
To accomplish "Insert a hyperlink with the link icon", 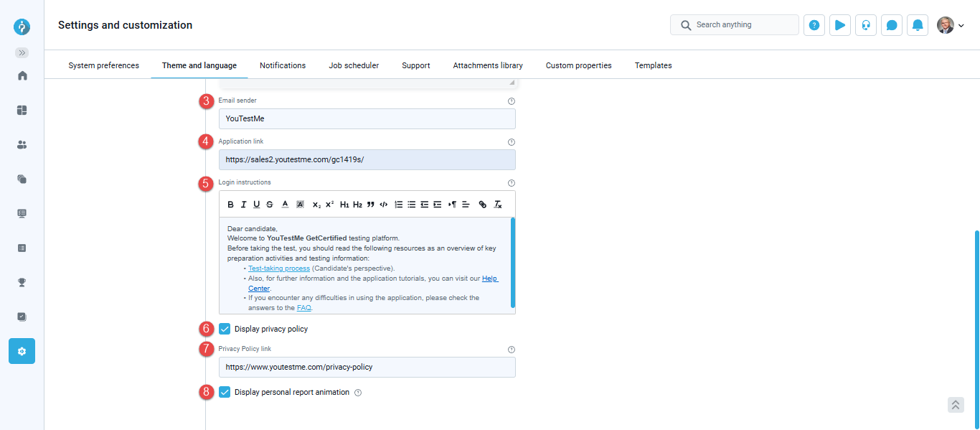I will tap(482, 205).
